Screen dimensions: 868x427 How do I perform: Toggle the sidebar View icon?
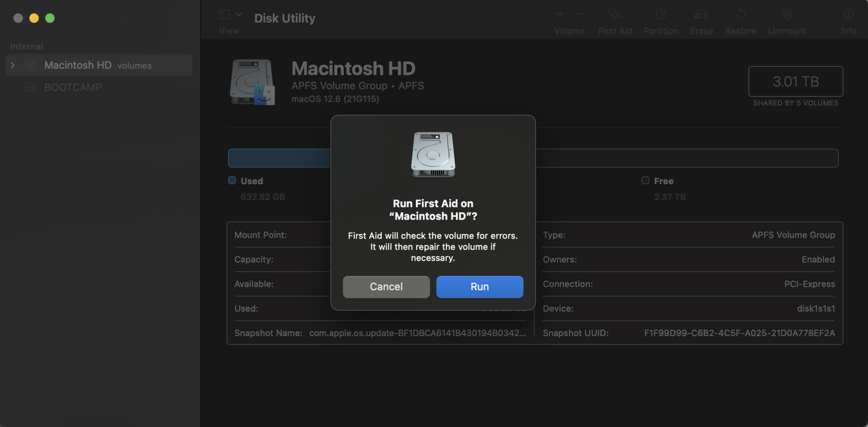click(x=224, y=14)
